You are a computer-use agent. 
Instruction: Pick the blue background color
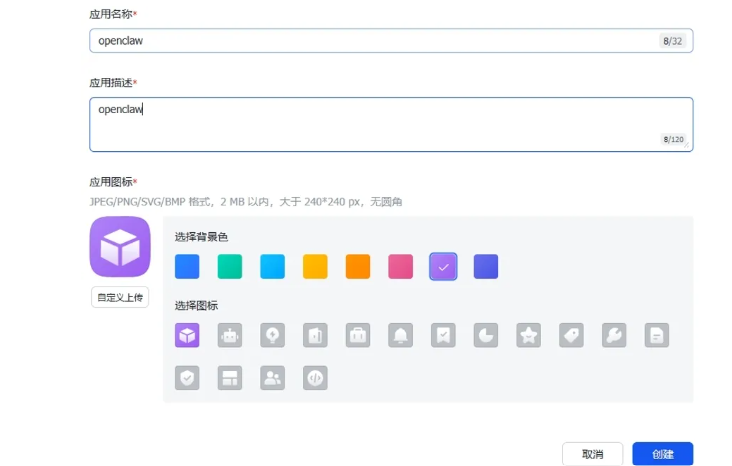pos(187,266)
